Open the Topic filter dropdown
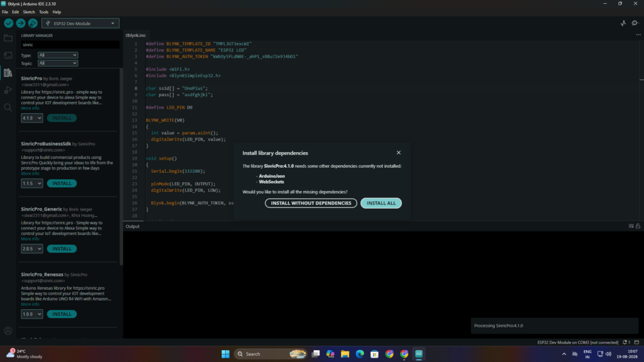The image size is (644, 362). coord(57,63)
